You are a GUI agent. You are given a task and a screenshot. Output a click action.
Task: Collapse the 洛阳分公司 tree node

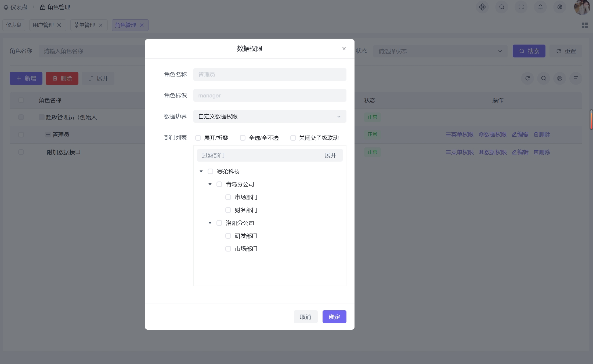pyautogui.click(x=210, y=223)
